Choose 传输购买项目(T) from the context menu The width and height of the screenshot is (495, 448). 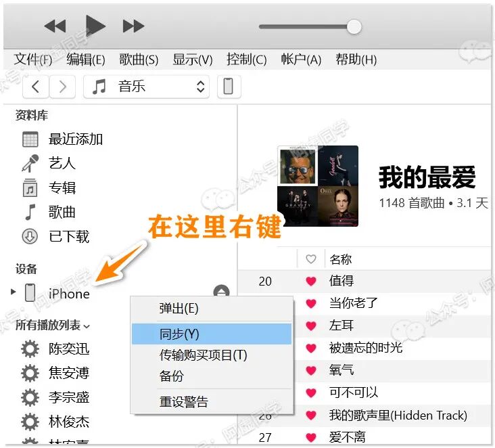click(x=212, y=355)
